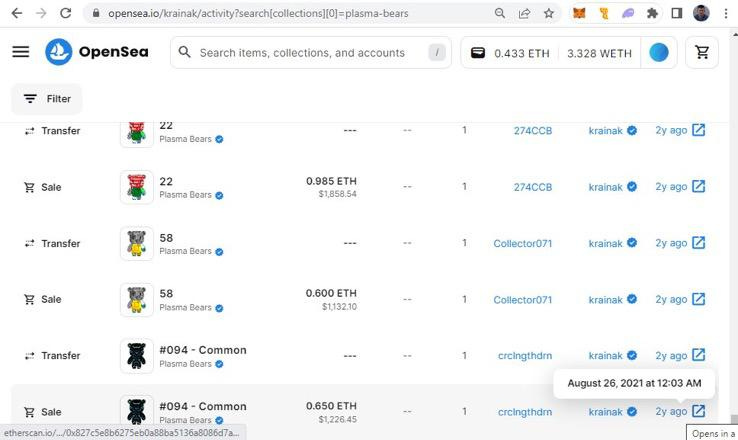Open external link for #094 Sale row

pos(698,411)
